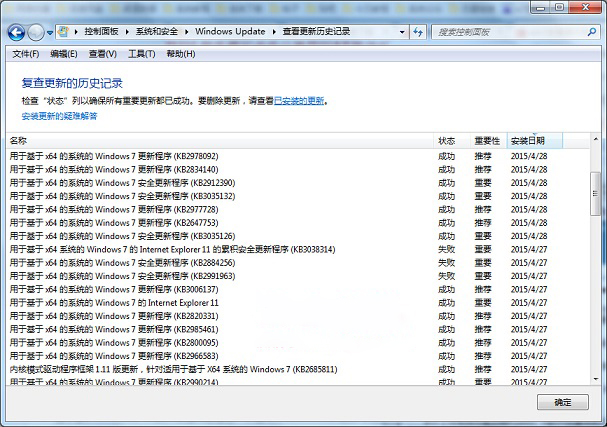Minimize the update history window
607x427 pixels.
point(541,7)
